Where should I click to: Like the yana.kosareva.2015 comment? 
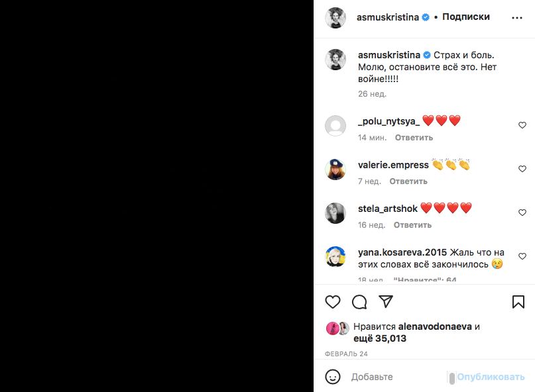522,256
